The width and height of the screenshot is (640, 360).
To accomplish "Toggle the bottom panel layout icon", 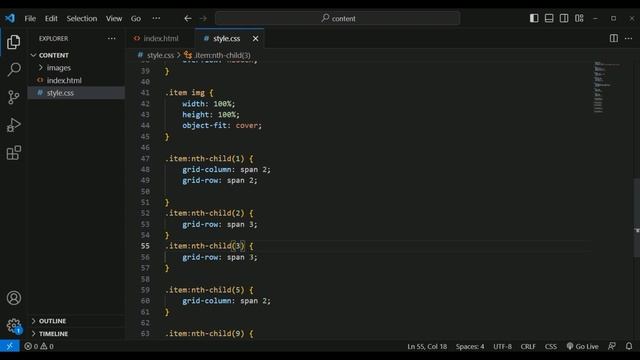I will point(549,18).
